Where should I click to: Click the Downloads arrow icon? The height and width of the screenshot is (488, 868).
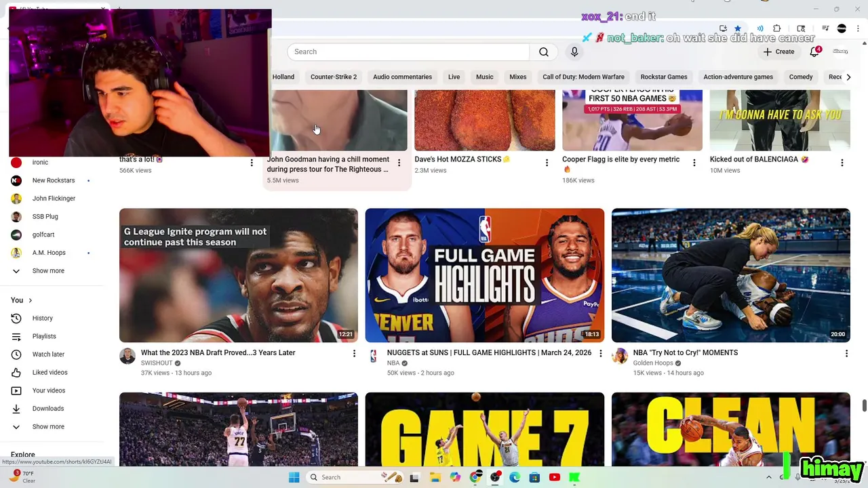click(16, 409)
